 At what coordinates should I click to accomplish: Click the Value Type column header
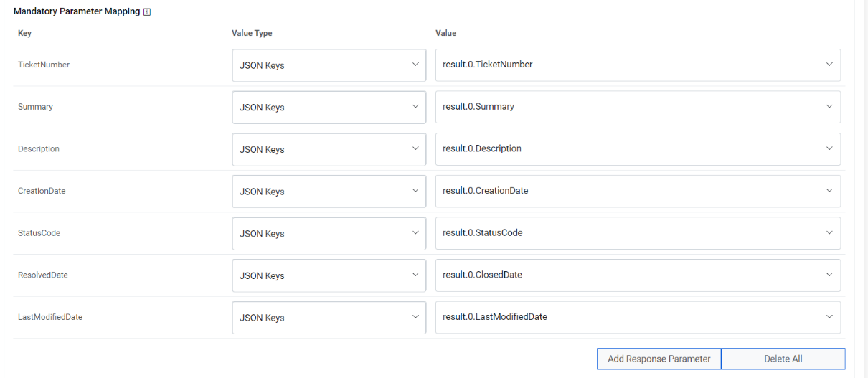click(x=252, y=33)
